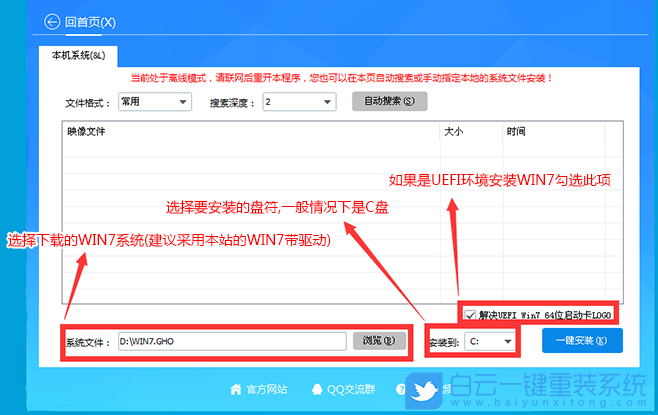
Task: Open the QQ交流群 link
Action: (x=351, y=389)
